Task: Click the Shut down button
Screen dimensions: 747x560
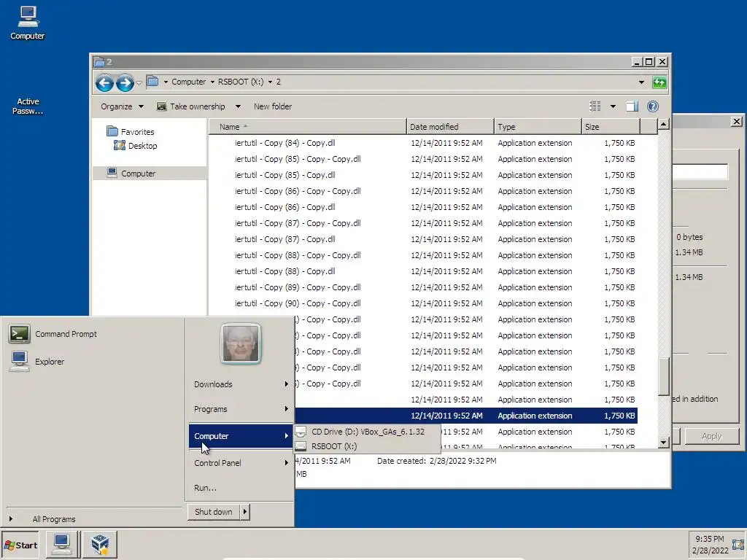Action: (x=214, y=512)
